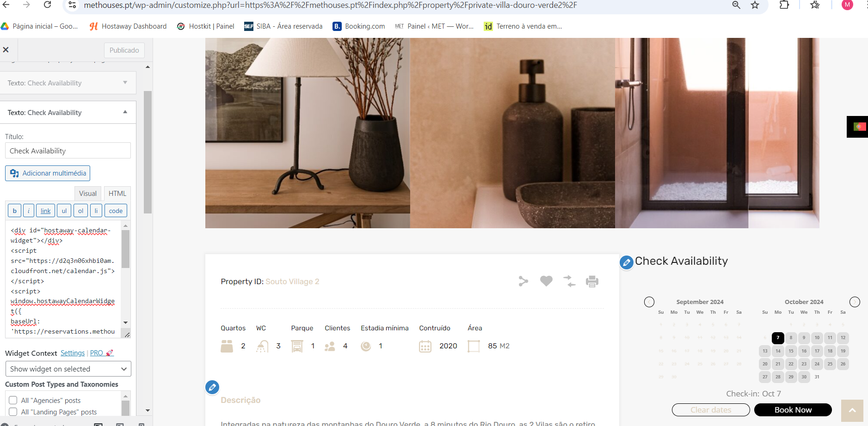Go to previous month in calendar

tap(649, 302)
